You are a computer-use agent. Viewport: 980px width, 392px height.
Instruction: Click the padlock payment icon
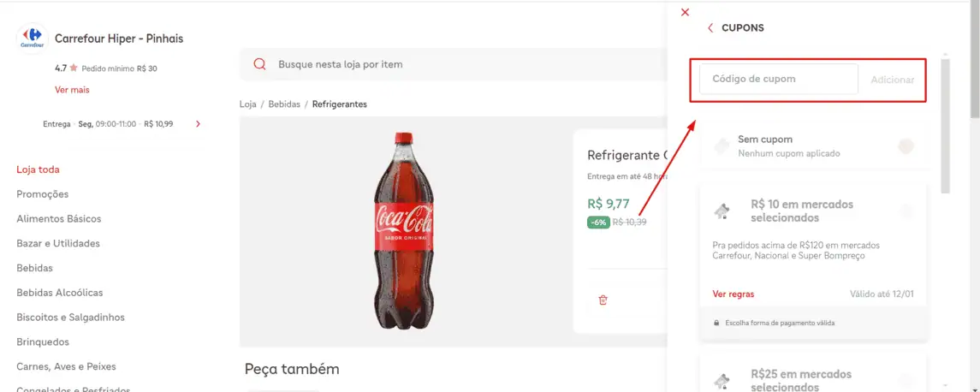pos(716,323)
